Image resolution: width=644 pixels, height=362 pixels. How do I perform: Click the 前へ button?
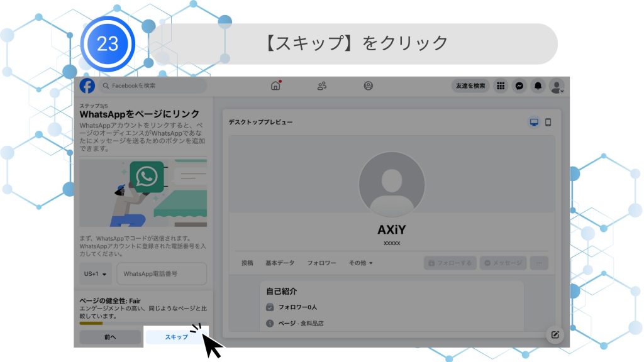click(110, 337)
